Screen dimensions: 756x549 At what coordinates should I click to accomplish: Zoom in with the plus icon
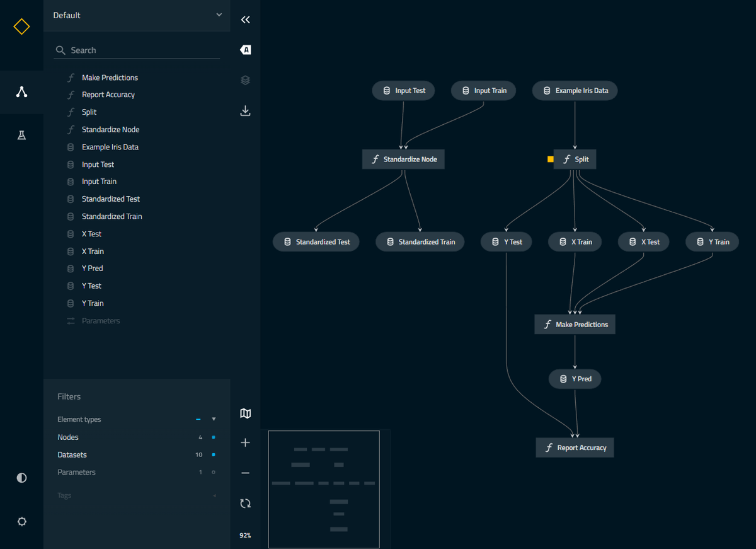tap(246, 442)
